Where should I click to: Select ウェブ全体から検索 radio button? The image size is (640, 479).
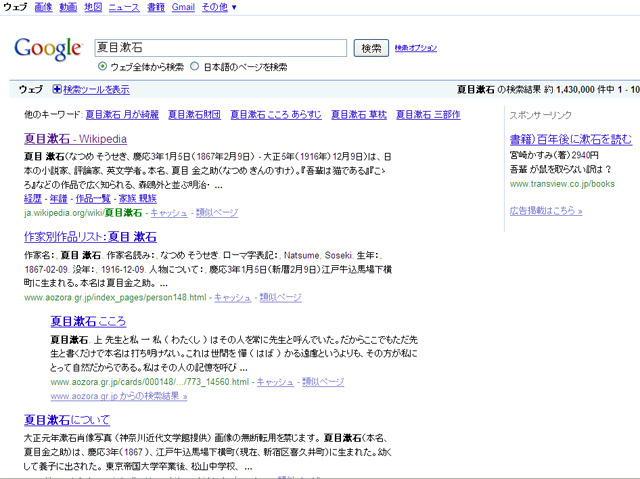[x=102, y=66]
